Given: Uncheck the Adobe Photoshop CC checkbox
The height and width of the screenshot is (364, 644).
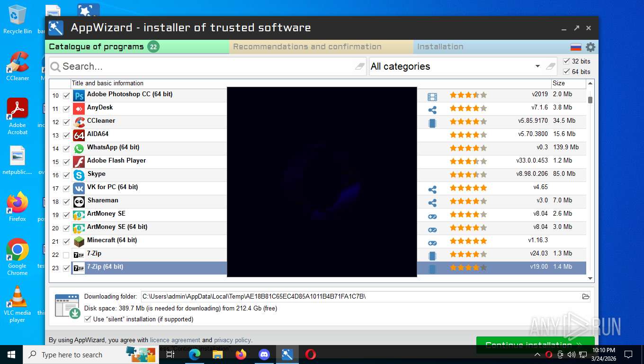Looking at the screenshot, I should point(66,96).
